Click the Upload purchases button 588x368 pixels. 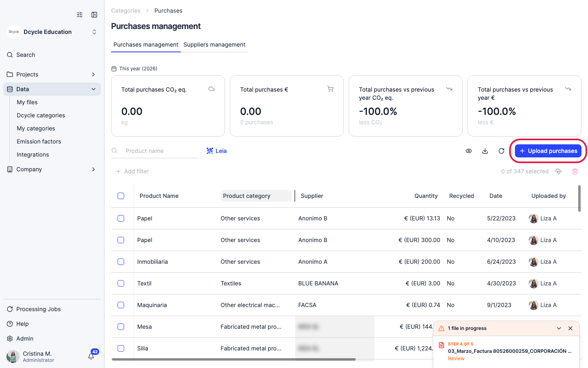click(548, 151)
